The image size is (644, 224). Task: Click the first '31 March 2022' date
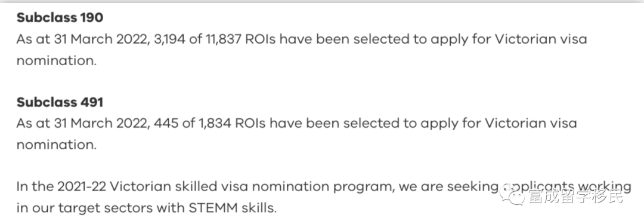[103, 39]
